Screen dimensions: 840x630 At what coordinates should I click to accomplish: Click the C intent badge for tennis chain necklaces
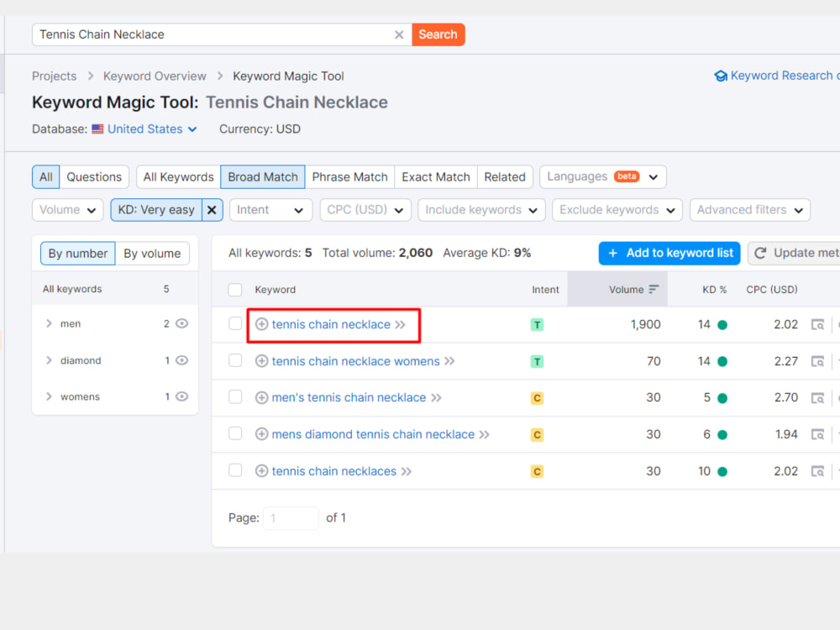pyautogui.click(x=537, y=471)
